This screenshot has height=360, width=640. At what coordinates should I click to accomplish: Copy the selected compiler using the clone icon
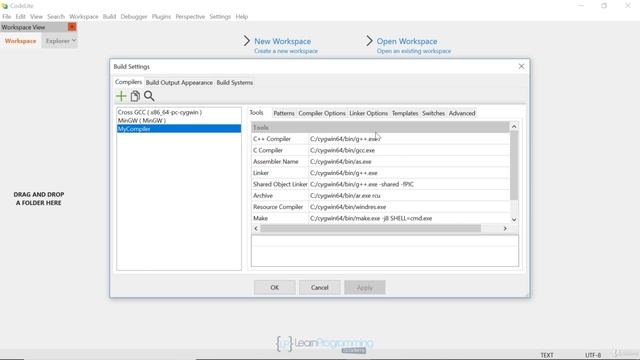[x=135, y=96]
